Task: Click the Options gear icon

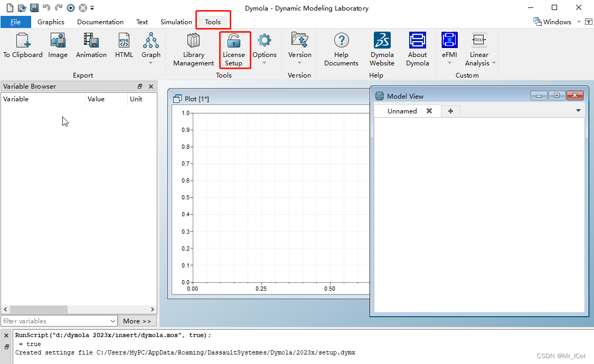Action: click(265, 41)
